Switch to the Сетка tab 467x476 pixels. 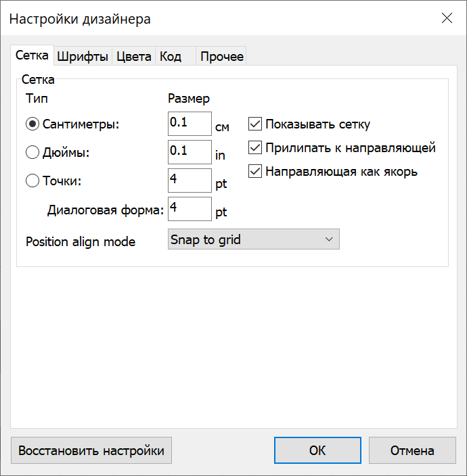[x=32, y=56]
